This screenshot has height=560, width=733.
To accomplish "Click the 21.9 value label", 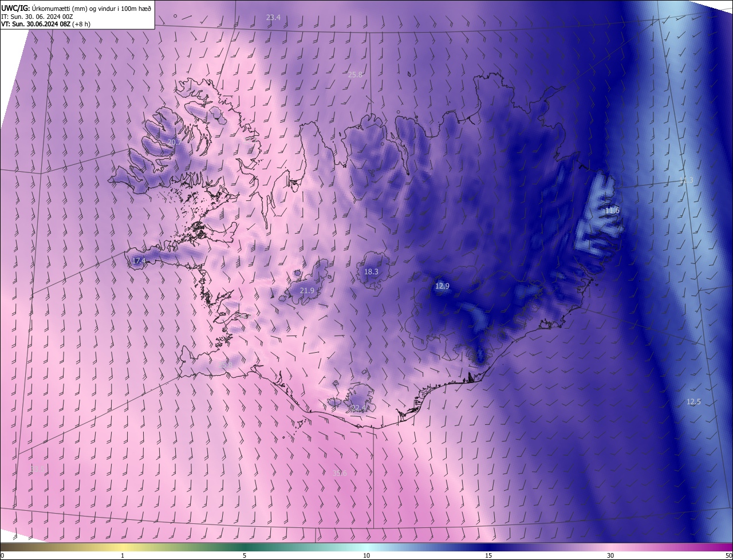I will pyautogui.click(x=307, y=291).
